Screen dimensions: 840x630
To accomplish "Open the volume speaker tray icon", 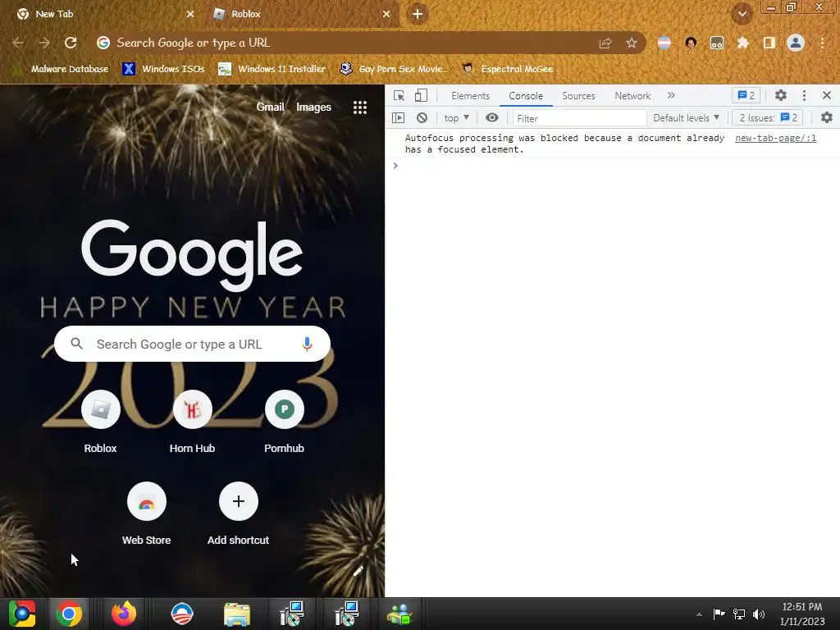I will (x=759, y=614).
